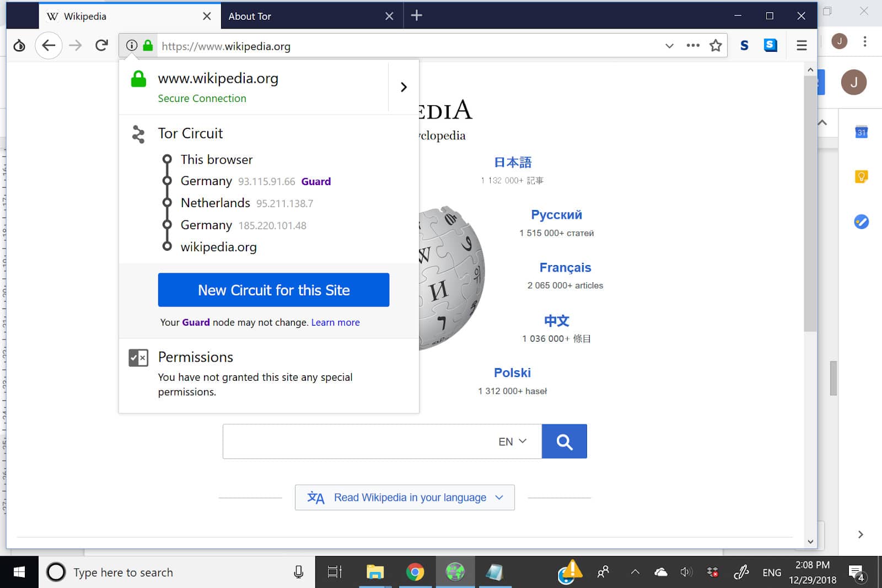The height and width of the screenshot is (588, 882).
Task: Close the About Tor tab
Action: (389, 16)
